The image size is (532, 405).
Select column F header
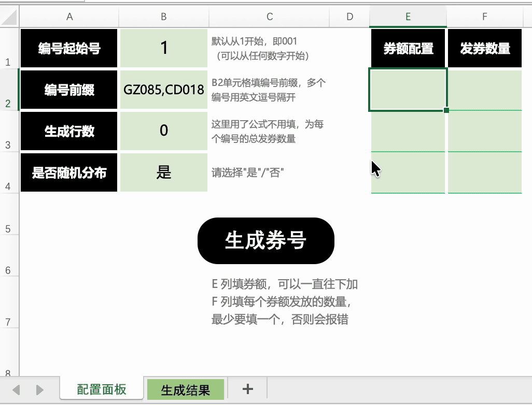[484, 17]
